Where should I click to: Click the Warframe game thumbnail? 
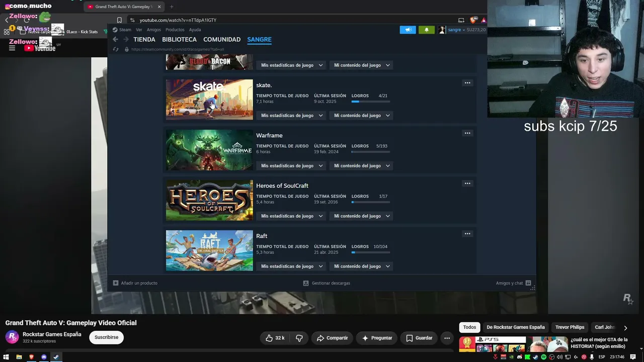point(209,150)
